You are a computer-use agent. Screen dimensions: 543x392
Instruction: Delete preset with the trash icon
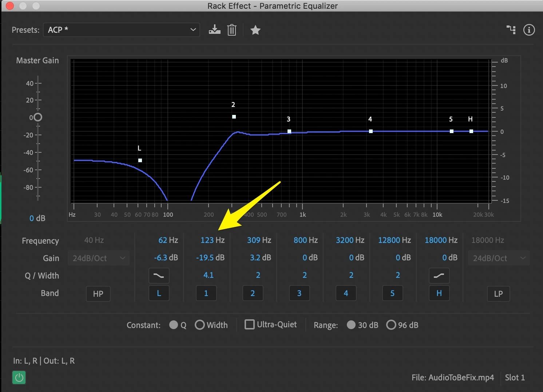pyautogui.click(x=232, y=30)
